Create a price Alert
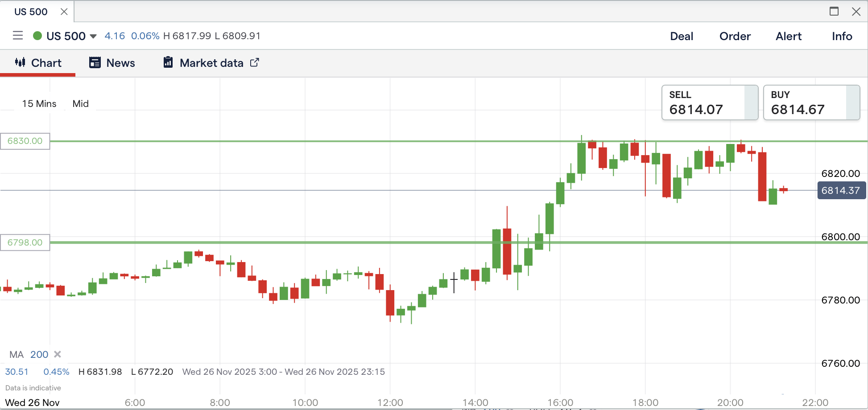The width and height of the screenshot is (868, 410). [788, 36]
